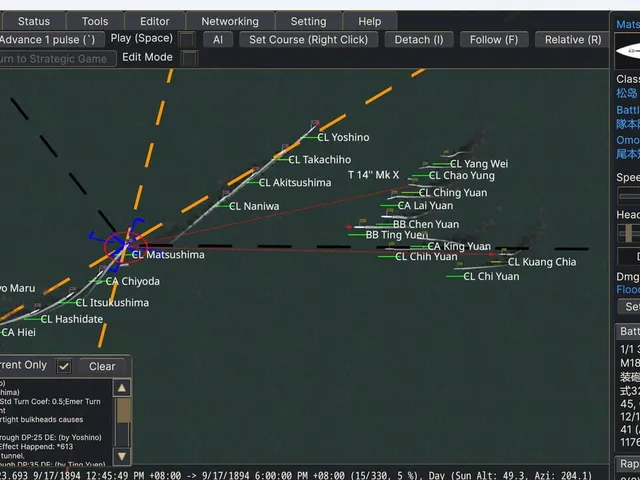The height and width of the screenshot is (480, 640).
Task: Select the BB Ting Yuen ship marker
Action: tap(397, 235)
